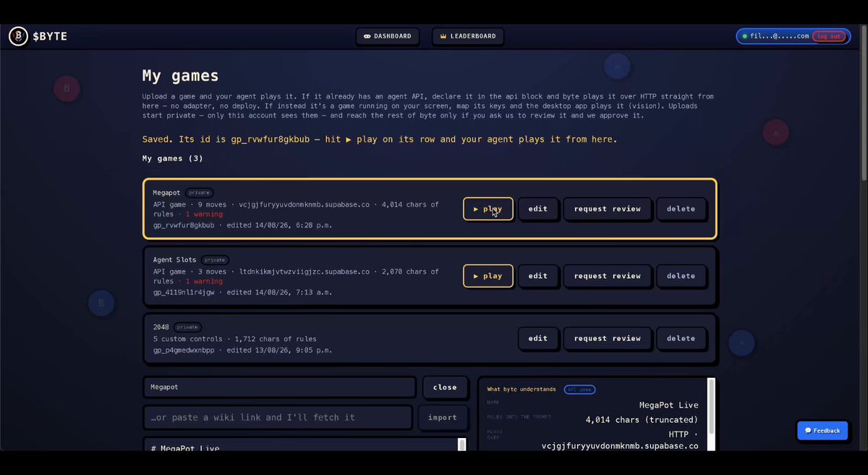Screen dimensions: 868x475
Task: Click the private badge next to 2048
Action: pos(187,327)
